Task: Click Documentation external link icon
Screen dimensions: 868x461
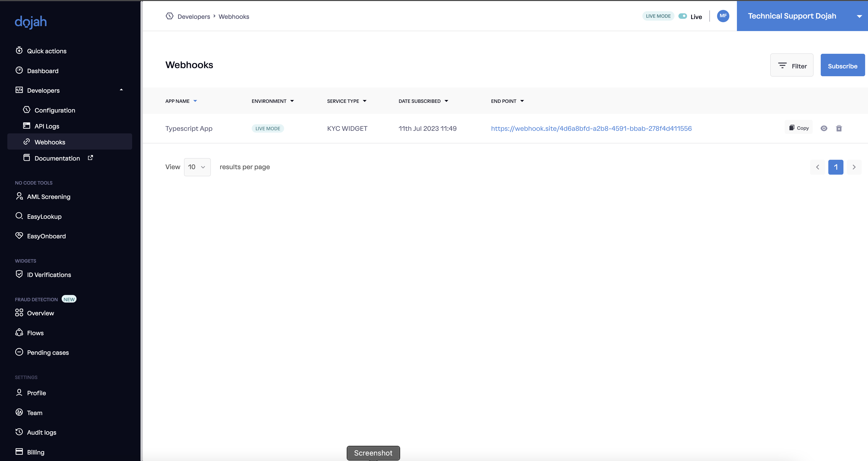Action: [x=90, y=158]
